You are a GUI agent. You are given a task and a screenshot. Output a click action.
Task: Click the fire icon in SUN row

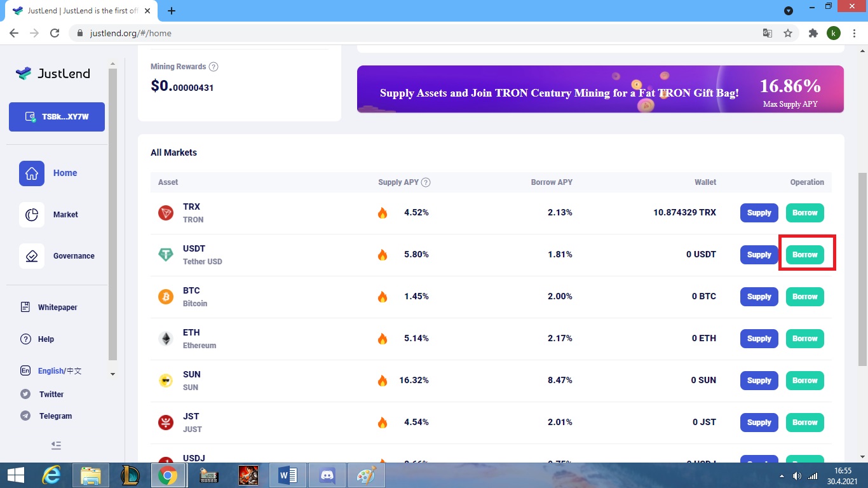(383, 381)
